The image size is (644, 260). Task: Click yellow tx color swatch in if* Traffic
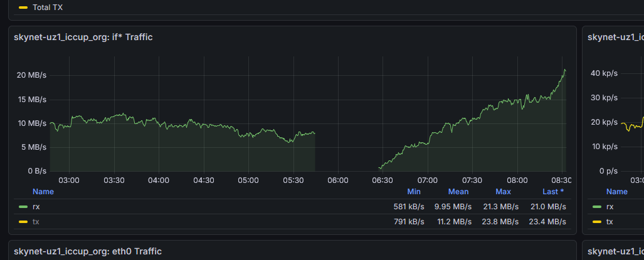23,221
